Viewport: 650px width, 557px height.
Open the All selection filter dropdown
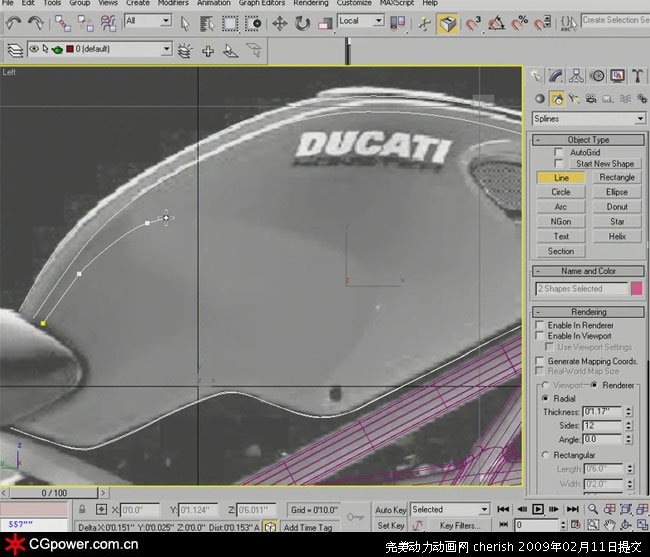point(148,21)
